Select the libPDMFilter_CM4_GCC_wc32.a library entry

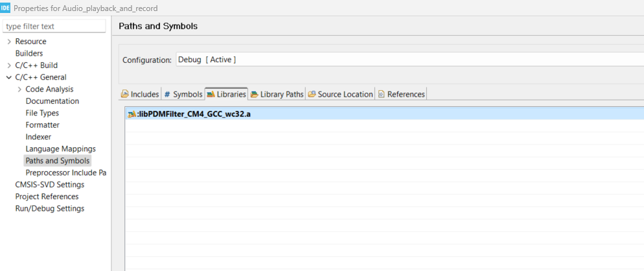384,114
